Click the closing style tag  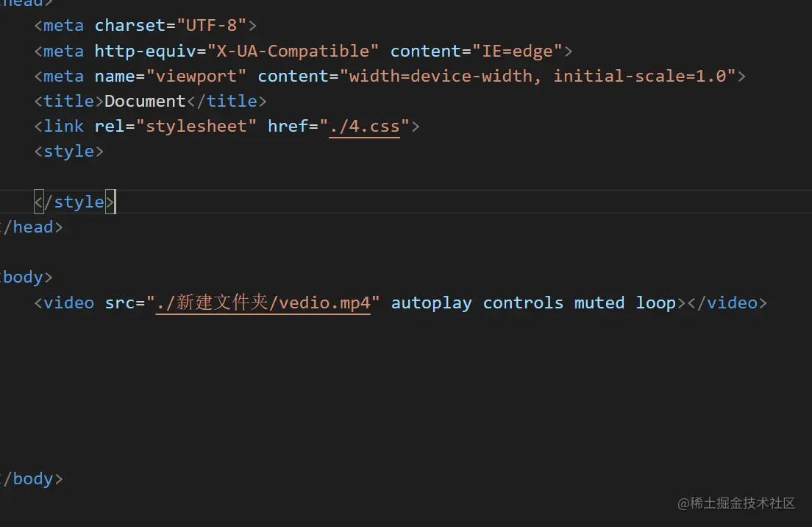pyautogui.click(x=74, y=202)
